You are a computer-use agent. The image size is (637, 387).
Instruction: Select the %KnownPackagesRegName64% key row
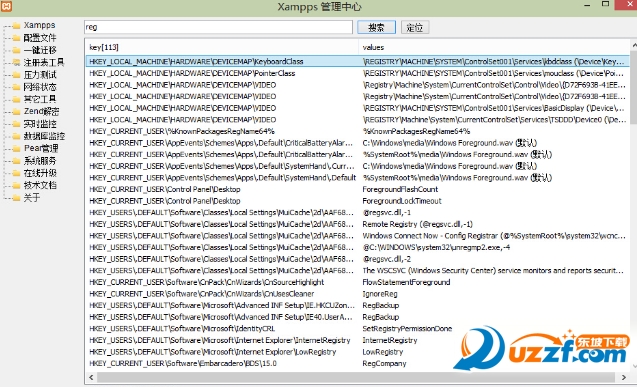click(182, 131)
